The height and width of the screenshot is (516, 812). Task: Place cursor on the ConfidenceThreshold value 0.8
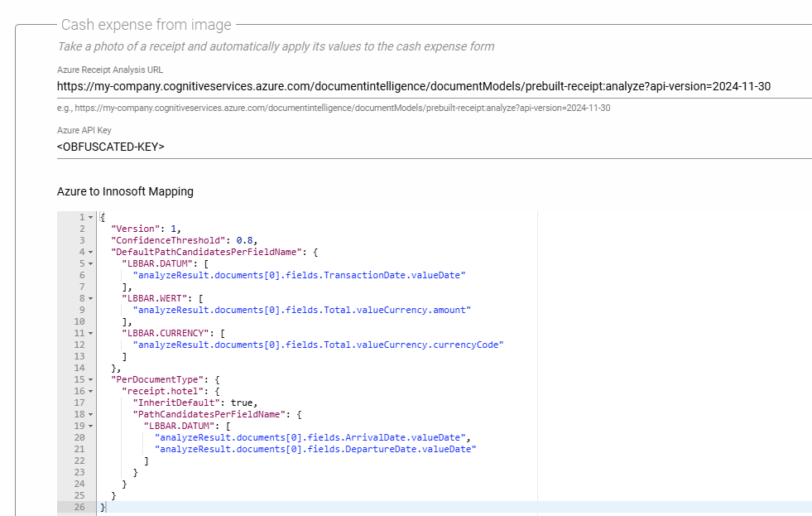pyautogui.click(x=244, y=240)
